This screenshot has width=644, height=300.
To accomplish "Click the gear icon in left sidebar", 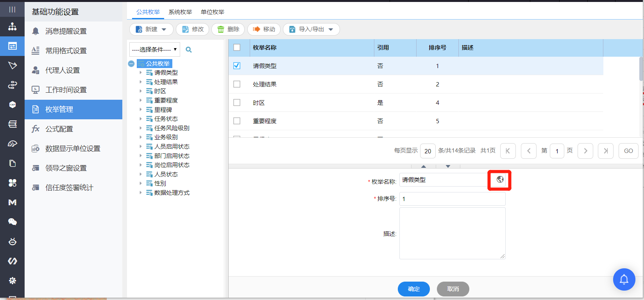I will [13, 280].
